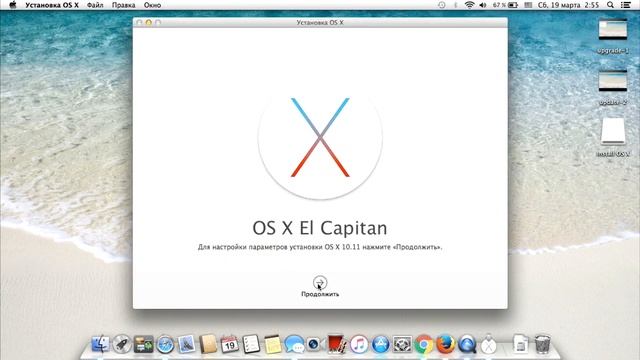
Task: Open the Окно menu
Action: (x=152, y=5)
